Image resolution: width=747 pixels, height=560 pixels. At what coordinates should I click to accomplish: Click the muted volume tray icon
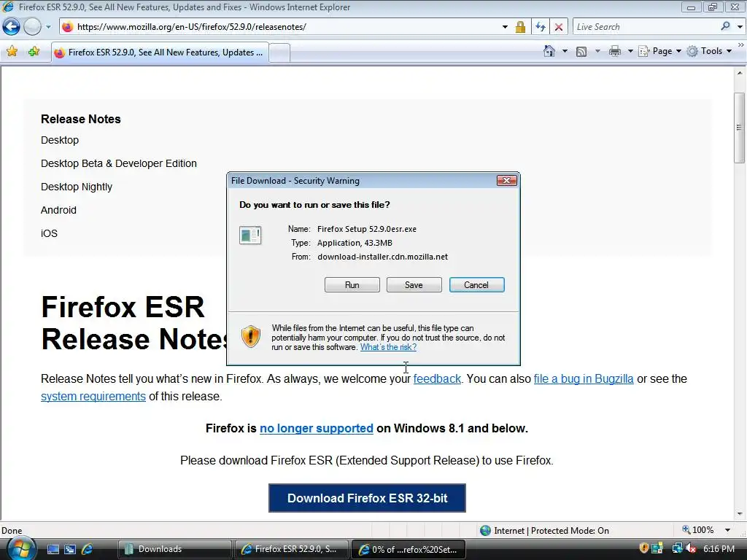point(691,548)
